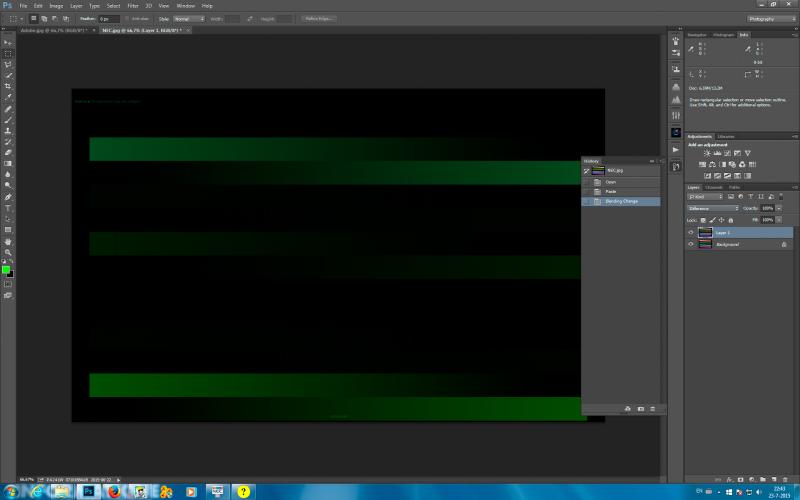Image resolution: width=800 pixels, height=500 pixels.
Task: Open the Layers panel flyout menu
Action: [795, 187]
